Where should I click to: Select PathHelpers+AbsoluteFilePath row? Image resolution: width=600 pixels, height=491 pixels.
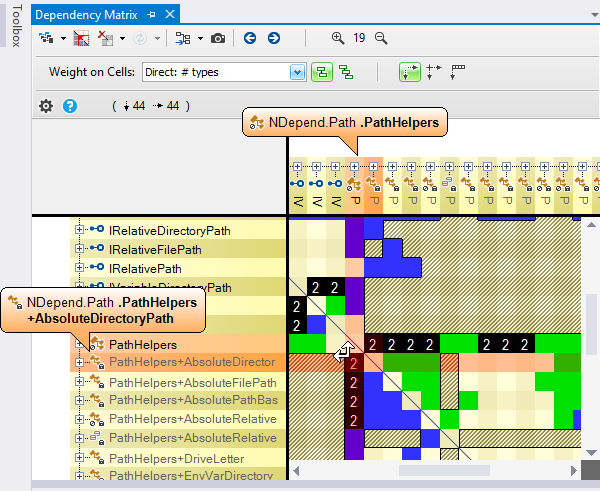[x=178, y=382]
